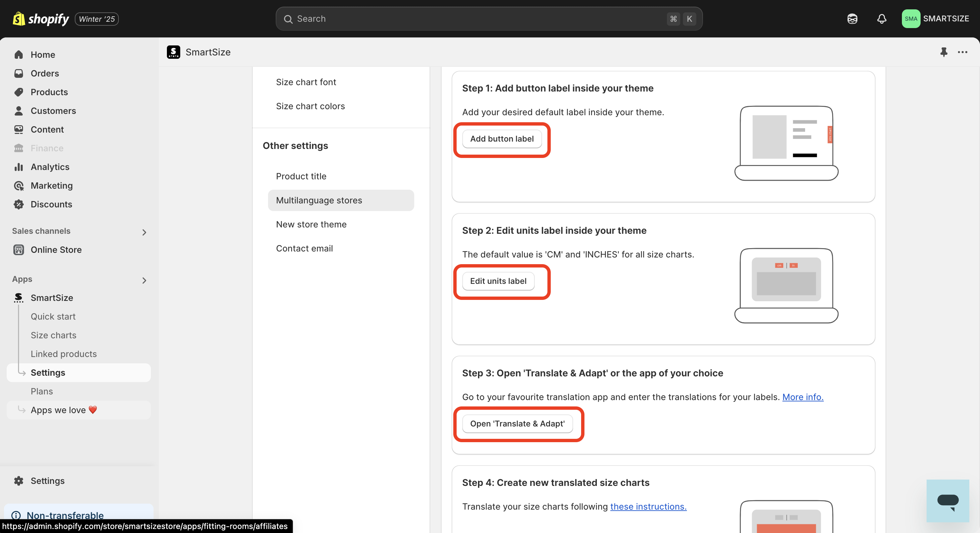The height and width of the screenshot is (533, 980).
Task: Follow the More info link
Action: [802, 396]
